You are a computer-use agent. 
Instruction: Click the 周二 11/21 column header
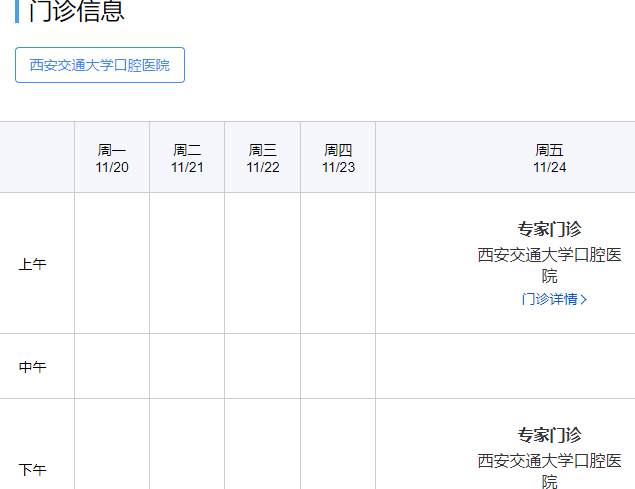(x=187, y=158)
